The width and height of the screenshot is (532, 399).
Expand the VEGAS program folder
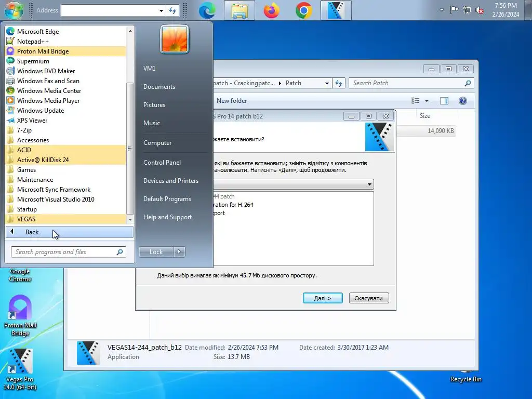[x=65, y=219]
